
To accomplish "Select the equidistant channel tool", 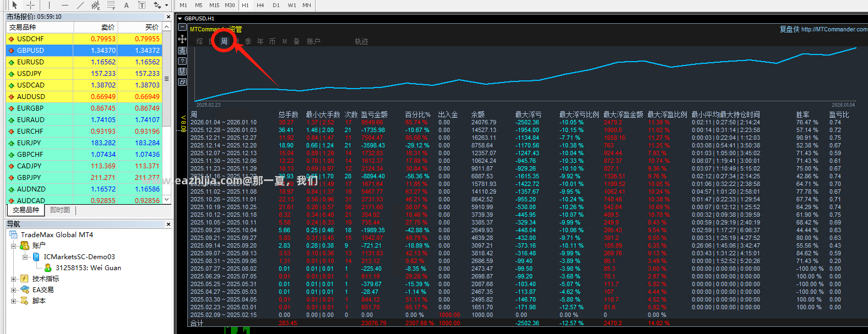I will pyautogui.click(x=95, y=5).
